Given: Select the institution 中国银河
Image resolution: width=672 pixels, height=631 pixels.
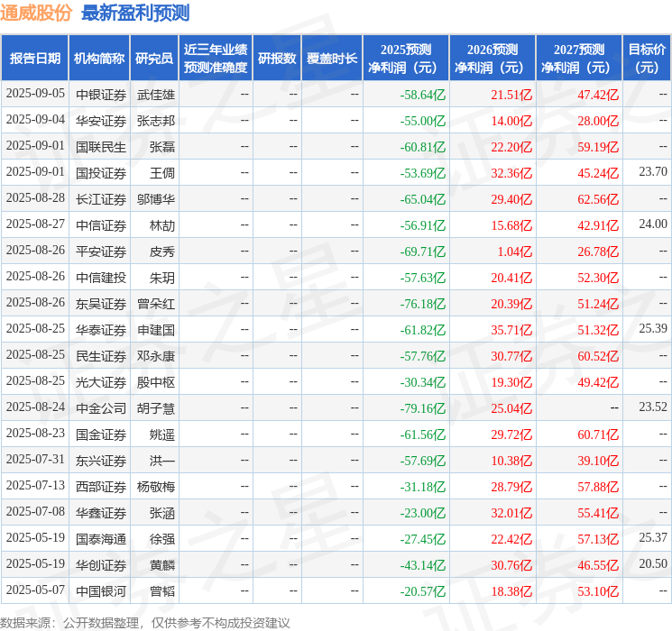Looking at the screenshot, I should (x=101, y=590).
